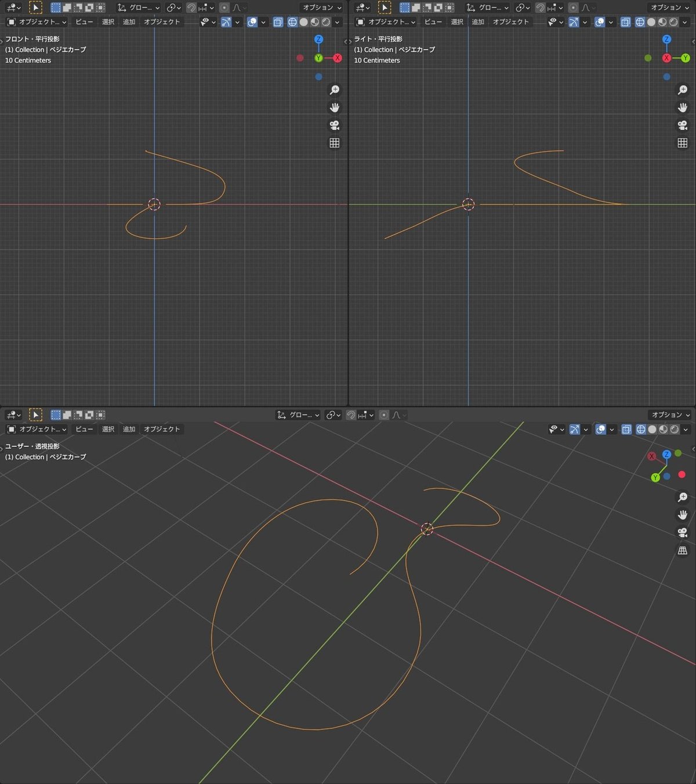Open the 選択 menu in the front view
The width and height of the screenshot is (696, 784).
[x=108, y=22]
